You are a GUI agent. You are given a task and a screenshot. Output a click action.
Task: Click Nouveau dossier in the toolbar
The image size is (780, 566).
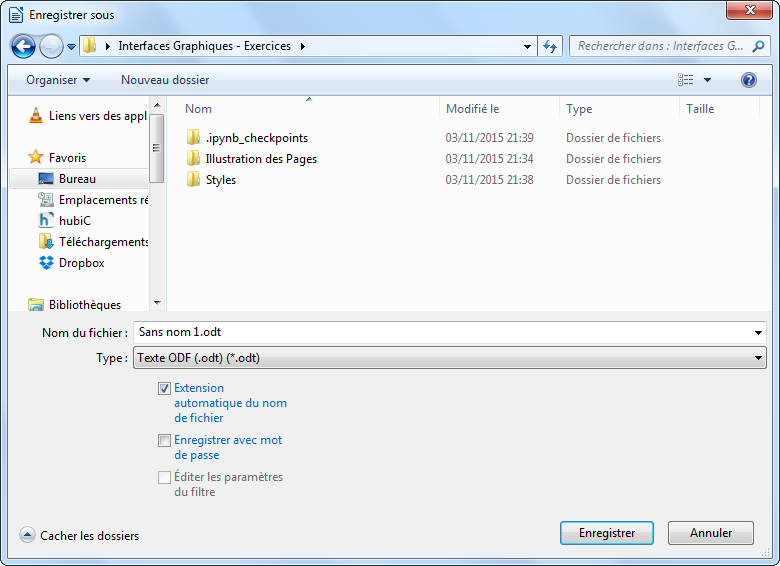(165, 80)
